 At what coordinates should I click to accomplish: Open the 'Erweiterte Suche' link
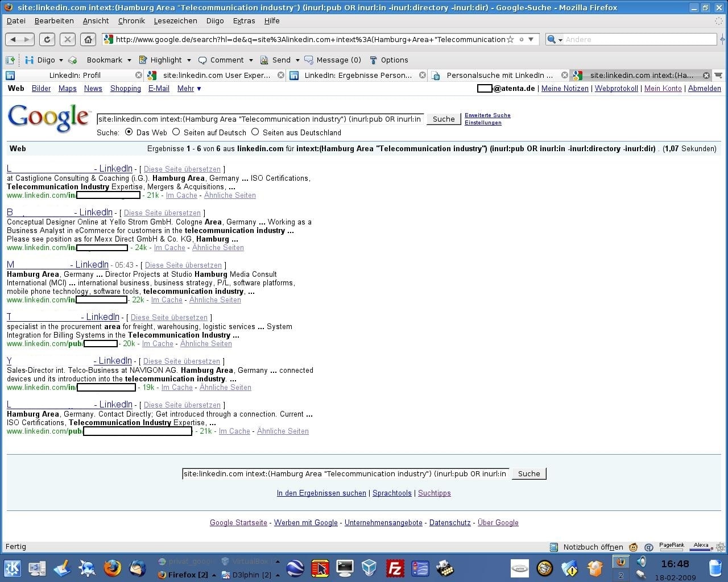487,115
